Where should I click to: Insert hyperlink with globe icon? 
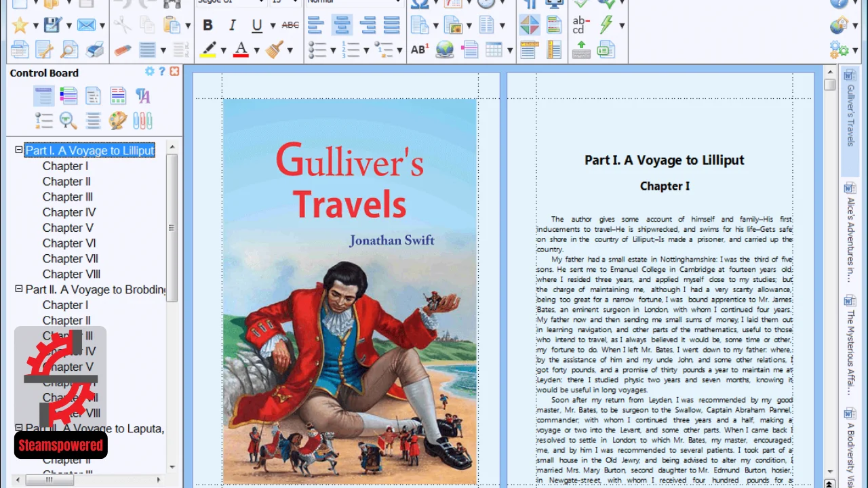445,49
